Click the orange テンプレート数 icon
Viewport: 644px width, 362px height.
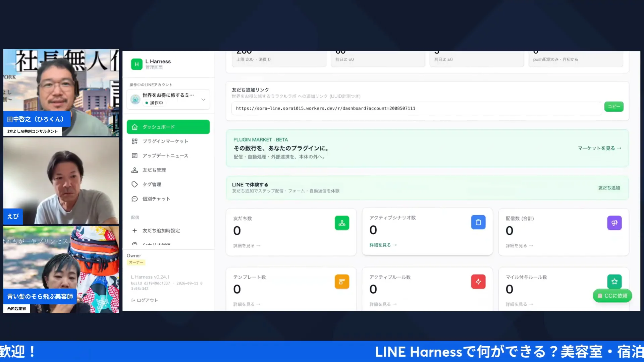342,282
